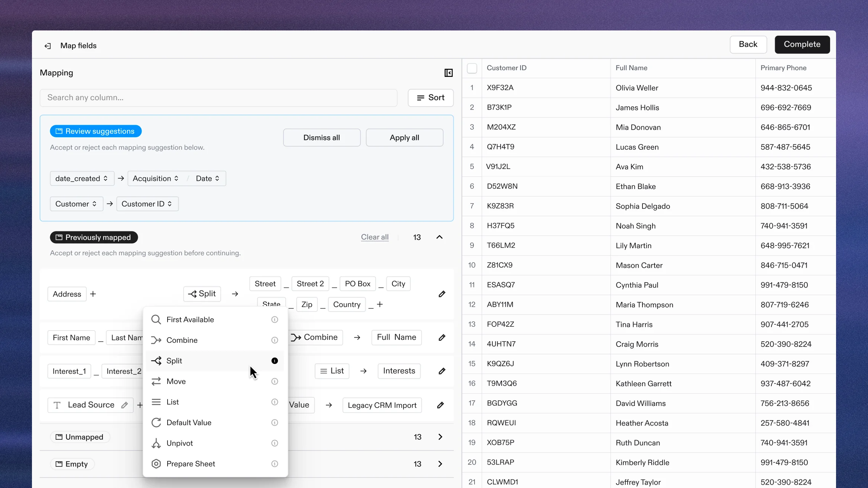
Task: Collapse the Previously mapped section
Action: point(440,237)
